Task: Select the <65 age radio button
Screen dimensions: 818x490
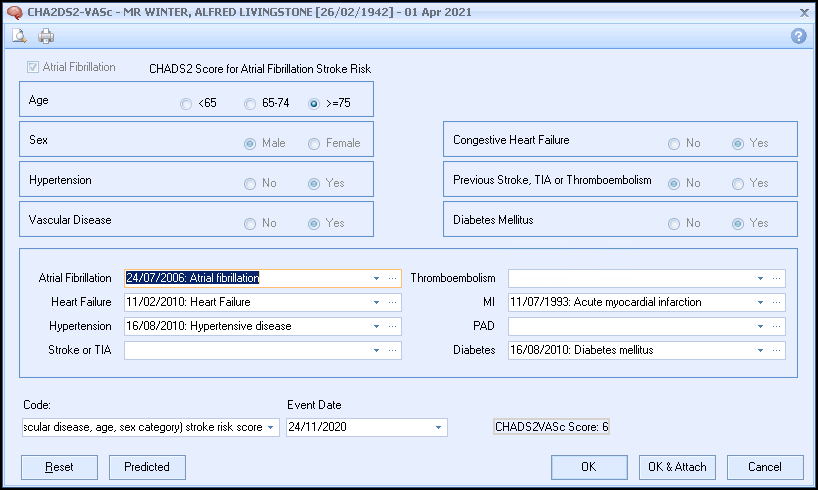Action: tap(186, 104)
